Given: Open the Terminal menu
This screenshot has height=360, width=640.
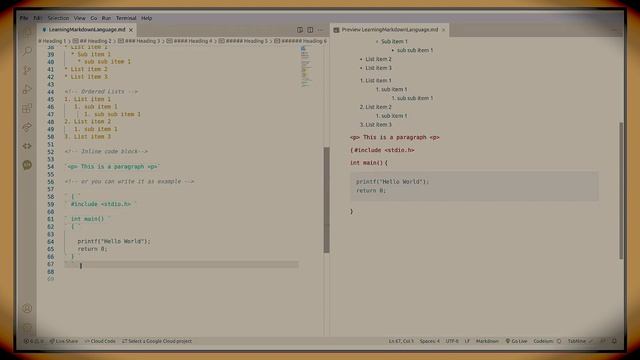Looking at the screenshot, I should [126, 18].
